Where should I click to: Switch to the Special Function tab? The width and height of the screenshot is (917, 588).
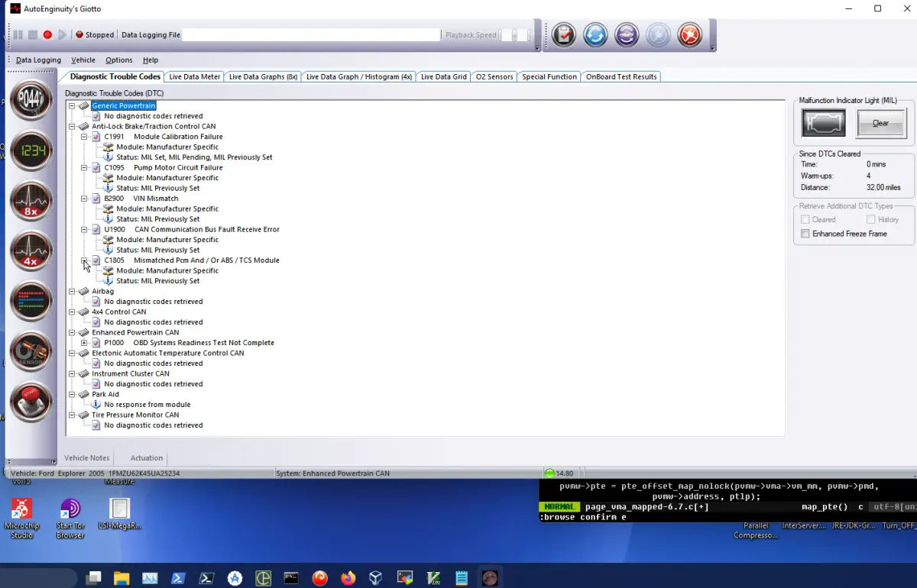(x=549, y=77)
